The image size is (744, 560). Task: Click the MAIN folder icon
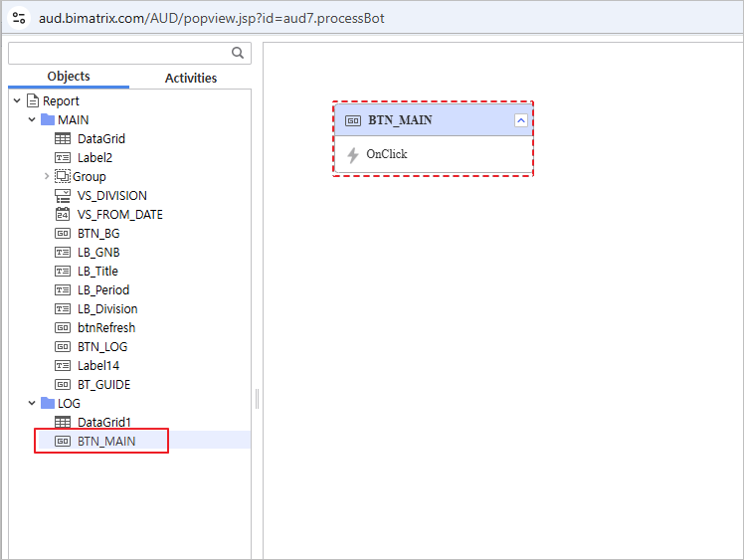click(x=48, y=120)
